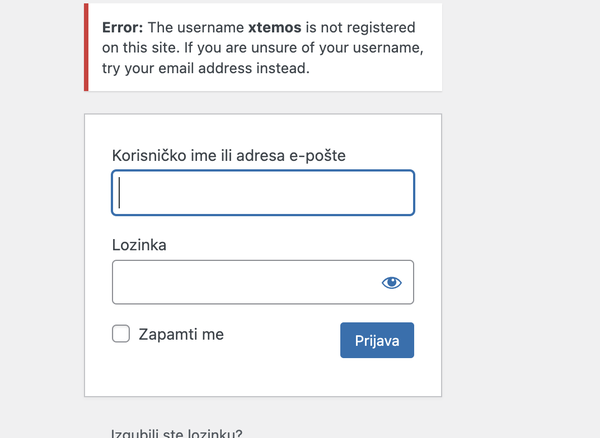Focus the Korisničko ime ili adresa e-pošte field
600x438 pixels.
(263, 193)
